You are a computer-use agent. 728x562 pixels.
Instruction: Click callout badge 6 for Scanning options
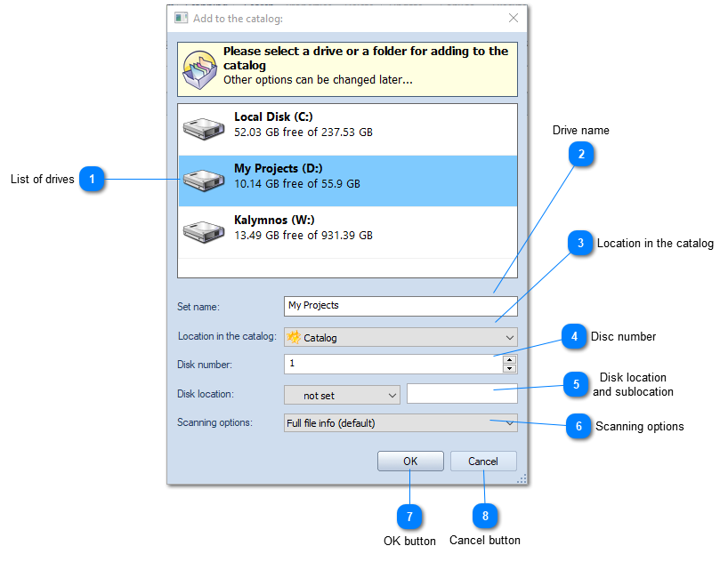579,427
